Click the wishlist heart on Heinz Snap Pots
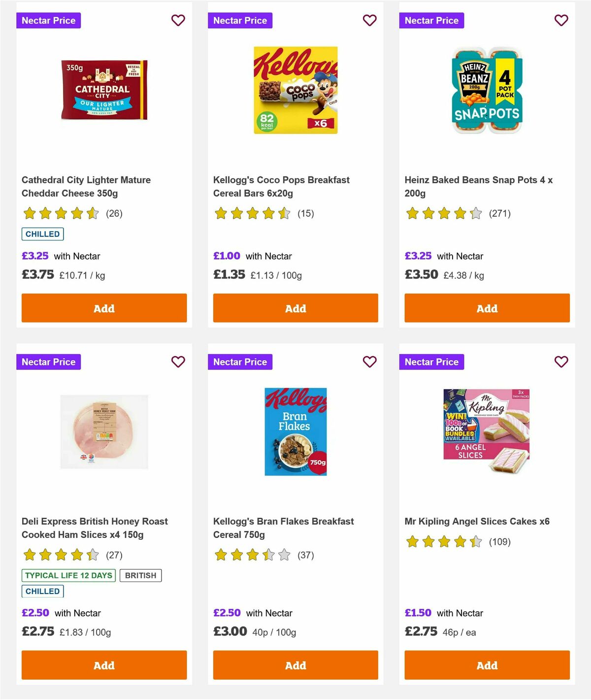Image resolution: width=591 pixels, height=700 pixels. (561, 20)
